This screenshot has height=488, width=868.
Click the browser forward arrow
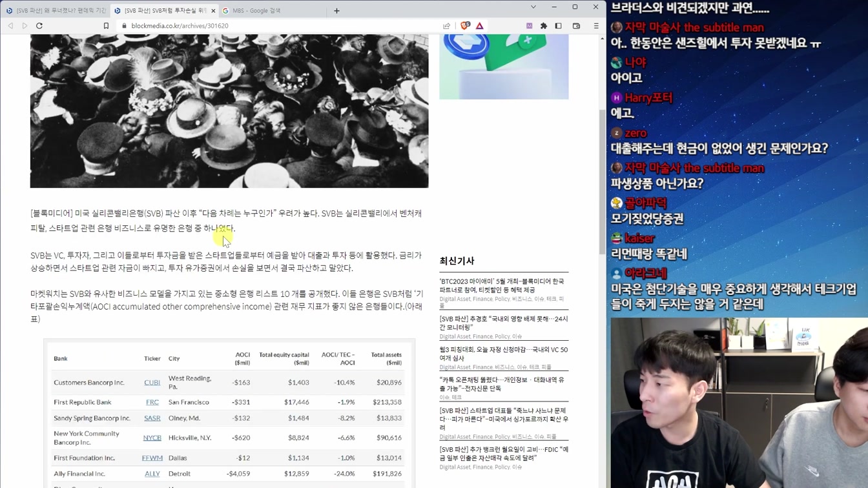[25, 26]
